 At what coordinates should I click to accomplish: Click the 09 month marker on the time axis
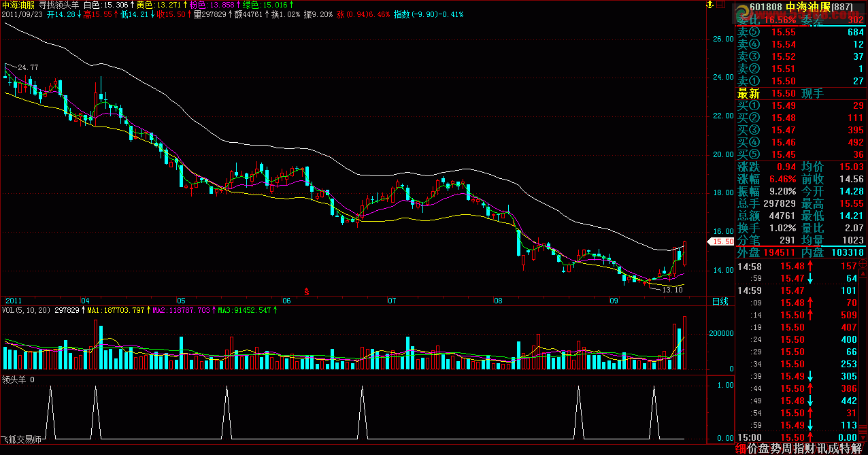click(x=614, y=300)
